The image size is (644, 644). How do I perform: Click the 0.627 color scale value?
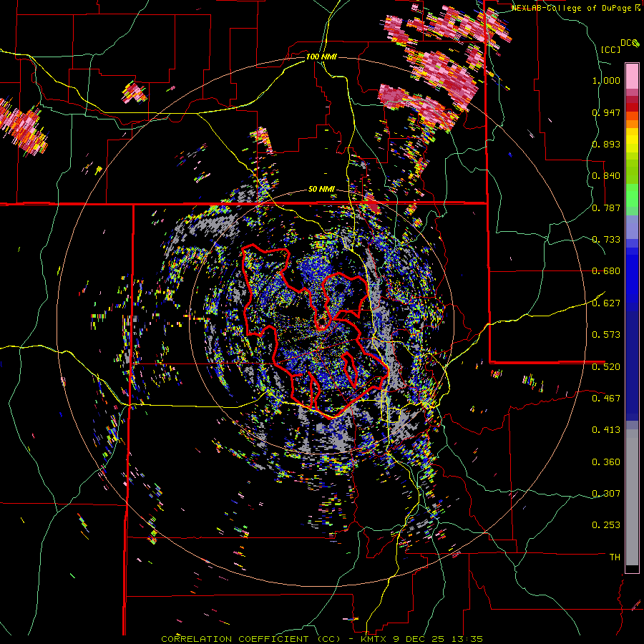pos(606,303)
